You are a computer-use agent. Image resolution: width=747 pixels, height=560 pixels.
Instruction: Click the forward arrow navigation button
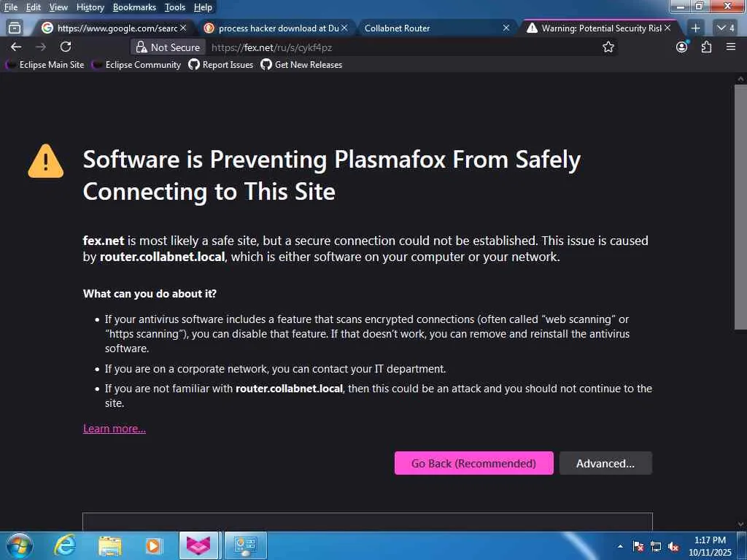pyautogui.click(x=41, y=47)
